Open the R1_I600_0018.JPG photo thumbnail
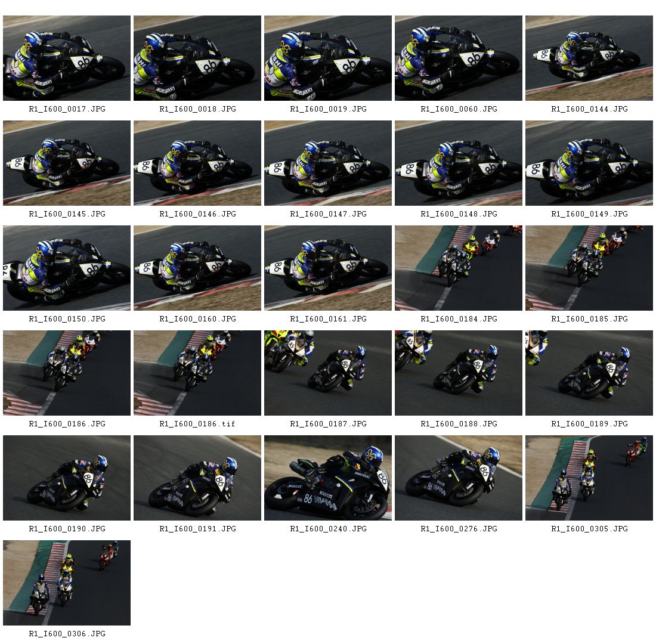Screen dimensions: 656x644 [197, 58]
